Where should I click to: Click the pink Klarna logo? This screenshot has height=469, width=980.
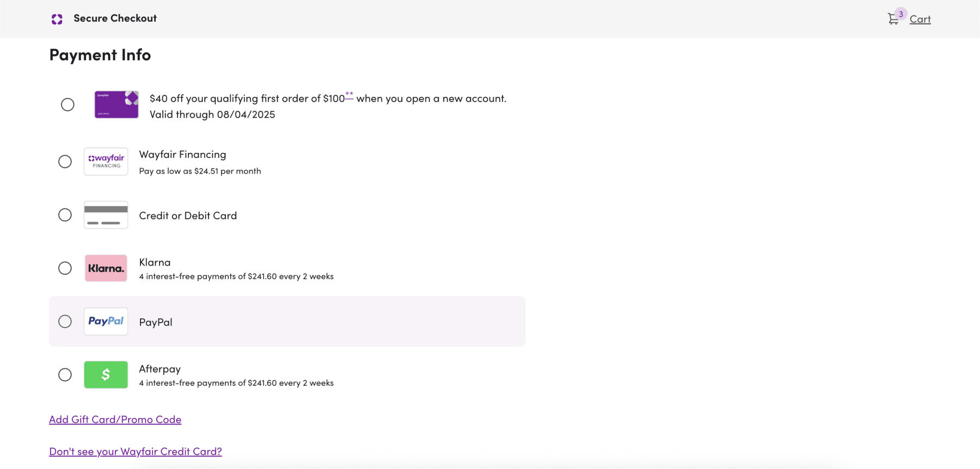coord(106,268)
